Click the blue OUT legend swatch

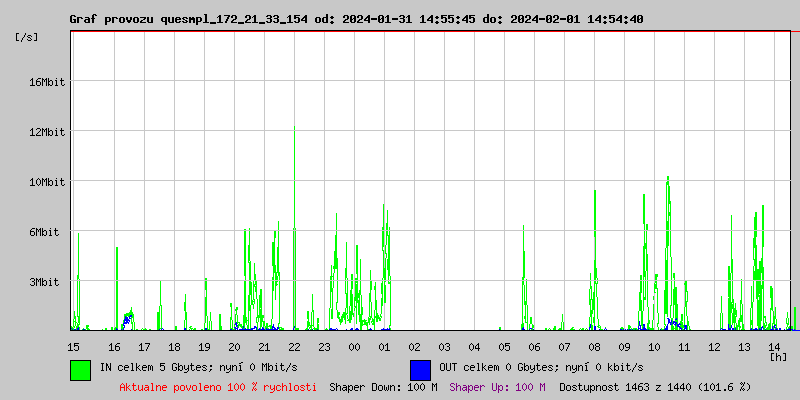(x=420, y=369)
